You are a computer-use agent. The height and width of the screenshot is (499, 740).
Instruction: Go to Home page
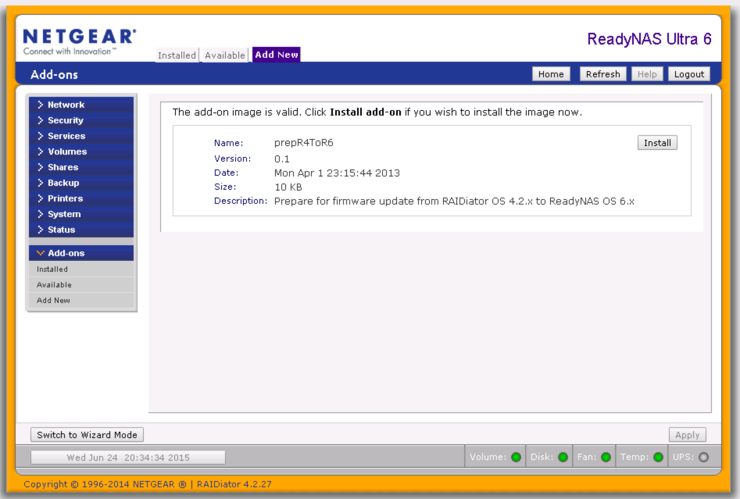coord(551,74)
